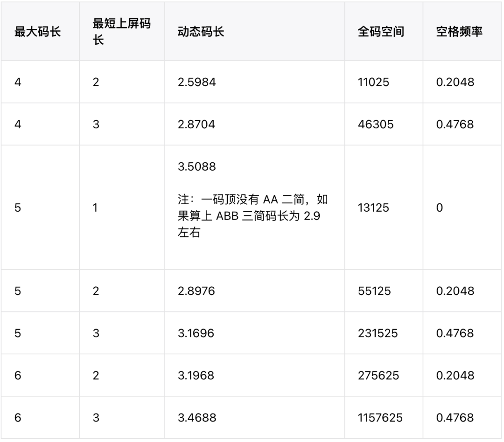This screenshot has height=442, width=504.
Task: Select 最短上屏码长 value 2 in the 55125 row
Action: pyautogui.click(x=96, y=291)
